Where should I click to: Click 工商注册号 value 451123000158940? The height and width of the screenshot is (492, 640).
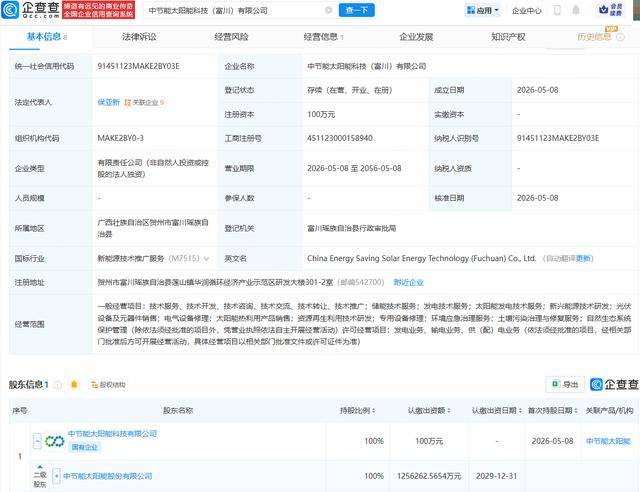click(x=340, y=138)
